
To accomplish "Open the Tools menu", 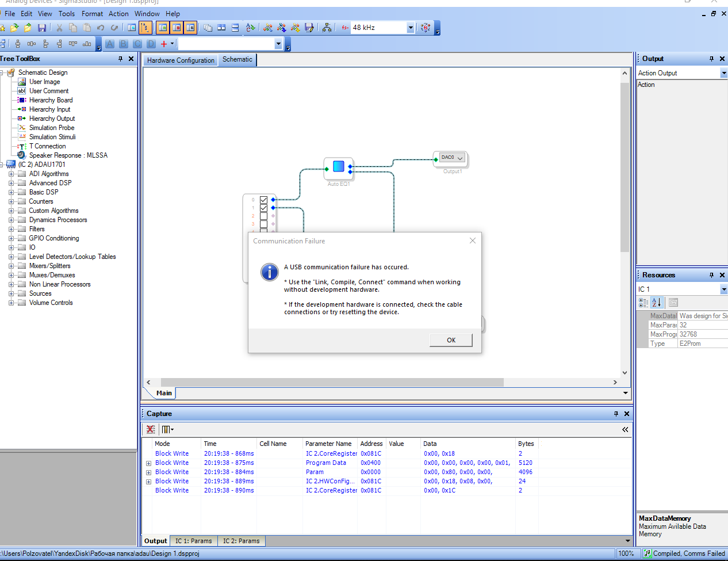I will (x=67, y=14).
